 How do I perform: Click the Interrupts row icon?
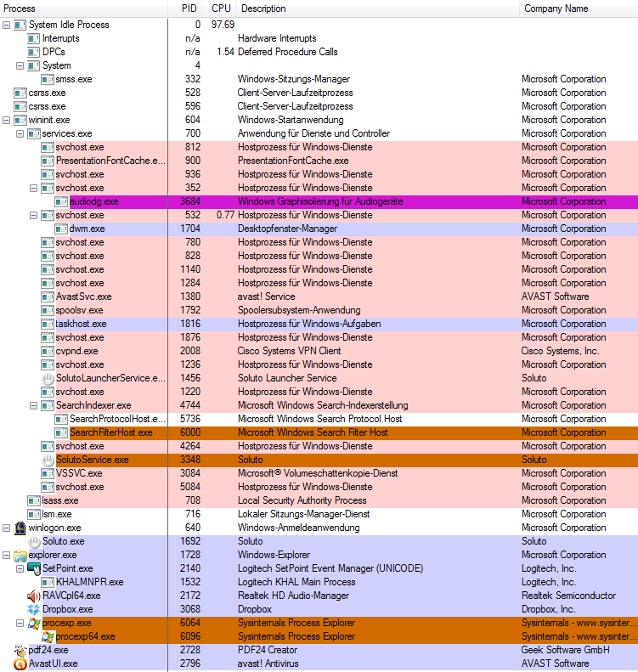point(33,39)
